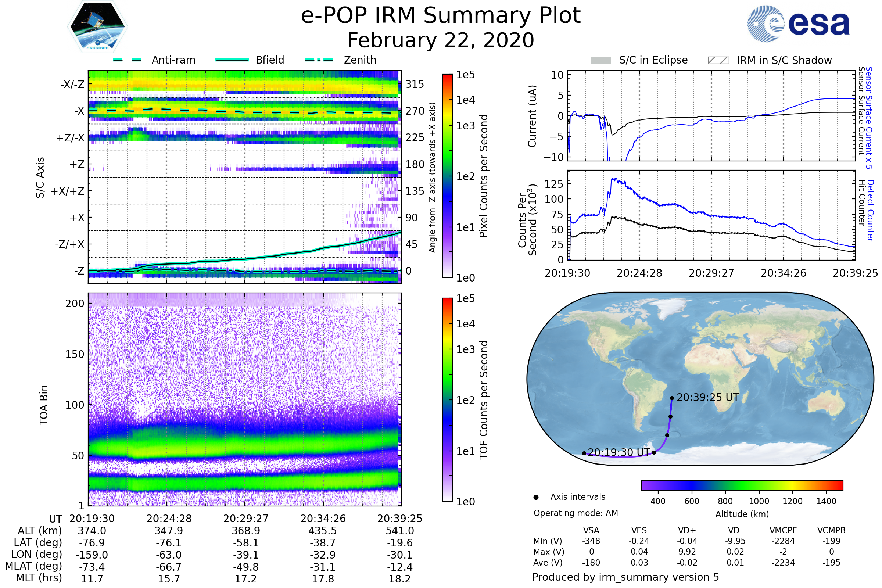
Task: Click the Operating mode: AM label
Action: pos(576,513)
